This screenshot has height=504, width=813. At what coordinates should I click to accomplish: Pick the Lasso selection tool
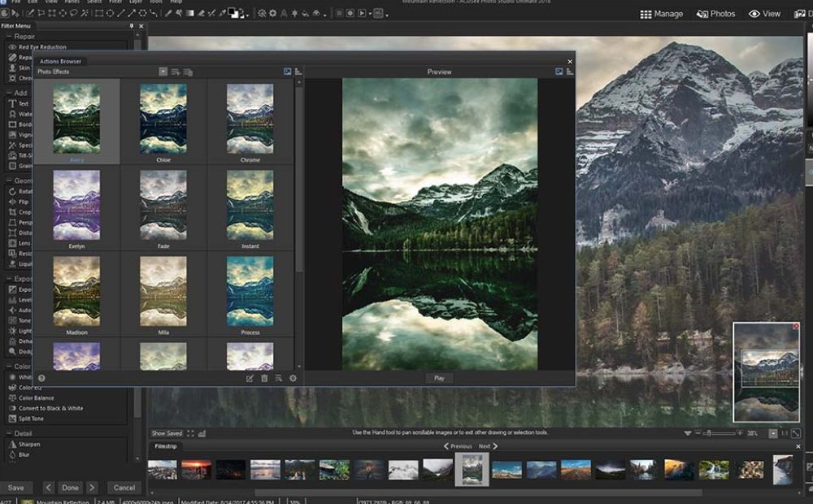(74, 14)
